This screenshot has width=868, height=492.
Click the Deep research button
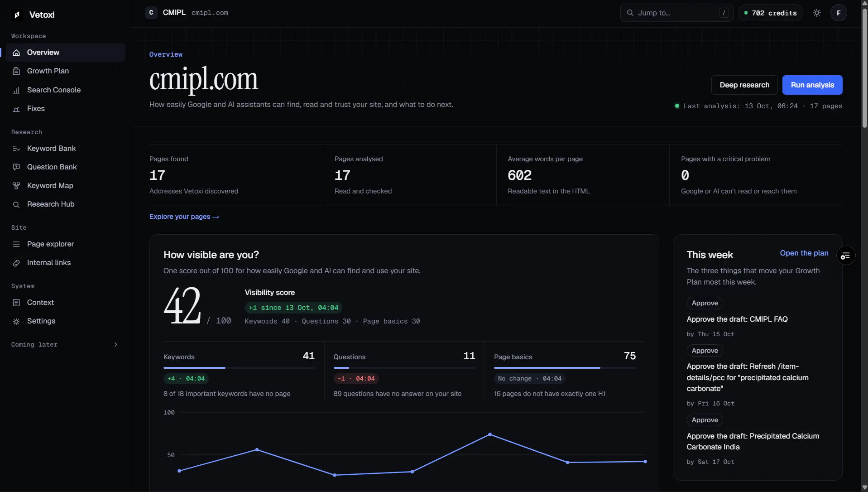pyautogui.click(x=744, y=85)
